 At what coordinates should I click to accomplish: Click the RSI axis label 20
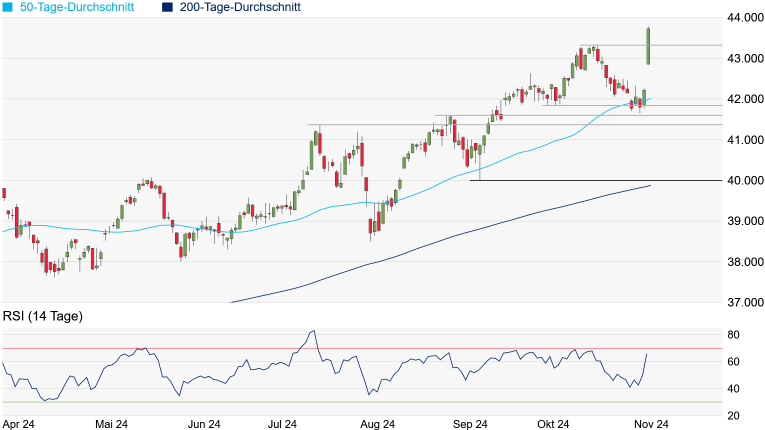[x=733, y=416]
